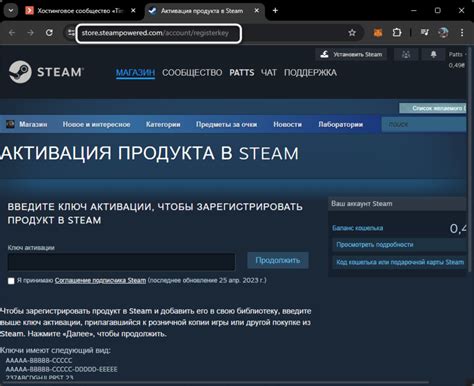Open the orange fox extension icon
This screenshot has width=474, height=386.
click(378, 33)
